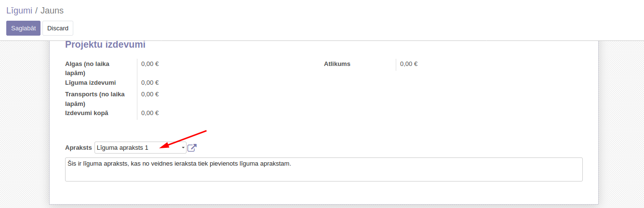This screenshot has height=208, width=644.
Task: Click the Algas amount value 0,00 €
Action: pos(150,64)
